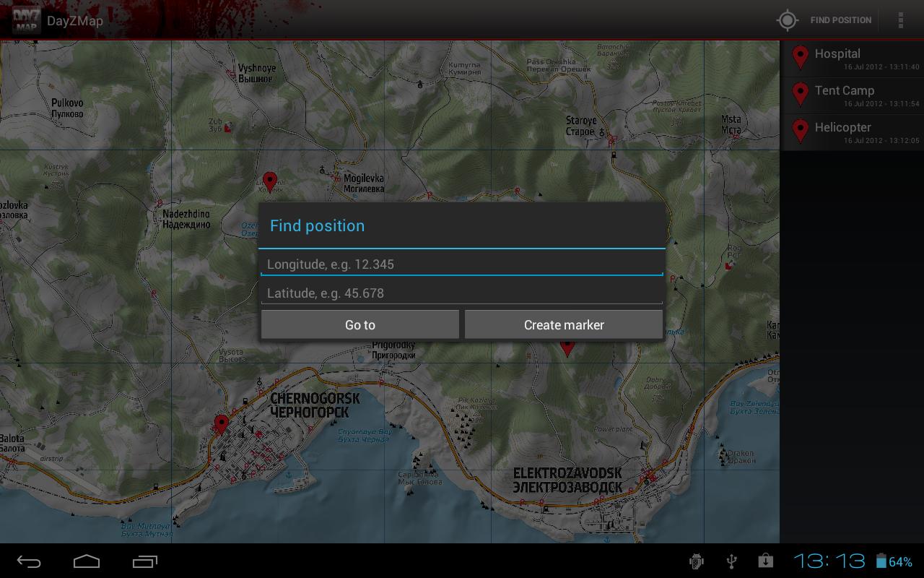Tap the red map pin in Chernogorsk

(x=222, y=424)
